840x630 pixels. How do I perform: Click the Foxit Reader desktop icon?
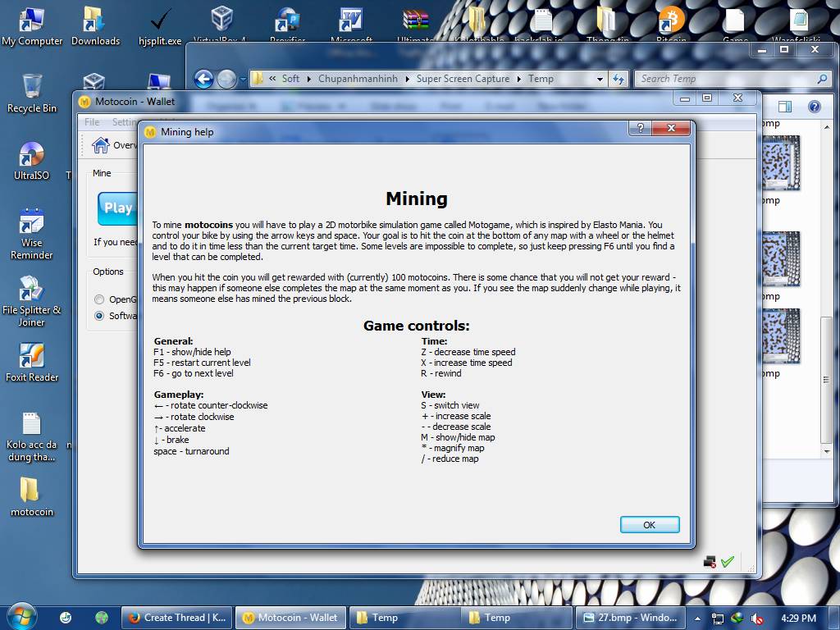(x=32, y=363)
